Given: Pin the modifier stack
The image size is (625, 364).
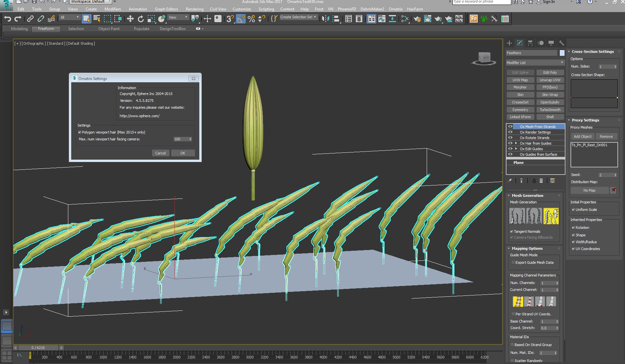Looking at the screenshot, I should 510,181.
